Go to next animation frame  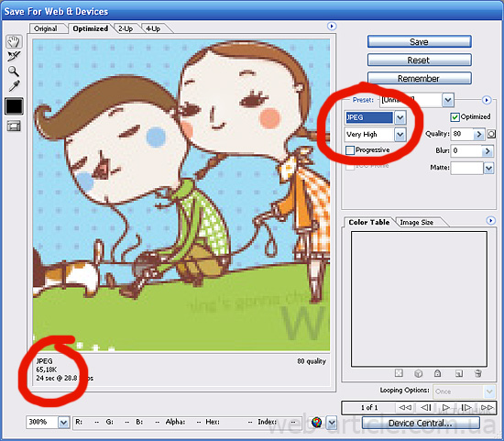pyautogui.click(x=466, y=408)
